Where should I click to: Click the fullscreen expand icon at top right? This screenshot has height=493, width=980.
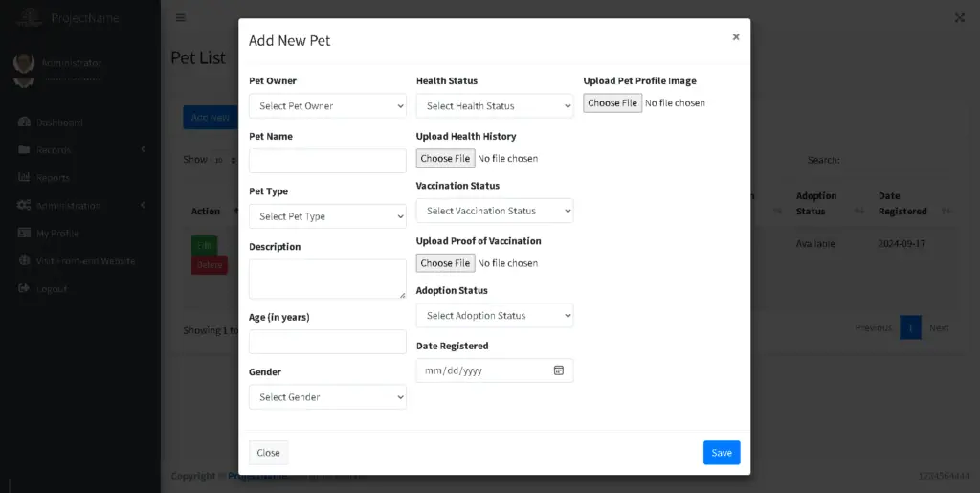point(959,17)
